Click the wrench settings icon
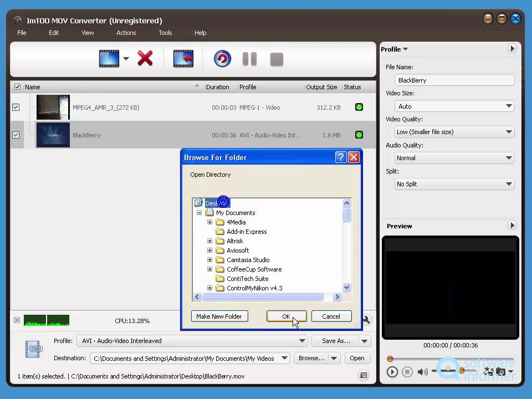Image resolution: width=532 pixels, height=399 pixels. pyautogui.click(x=366, y=319)
